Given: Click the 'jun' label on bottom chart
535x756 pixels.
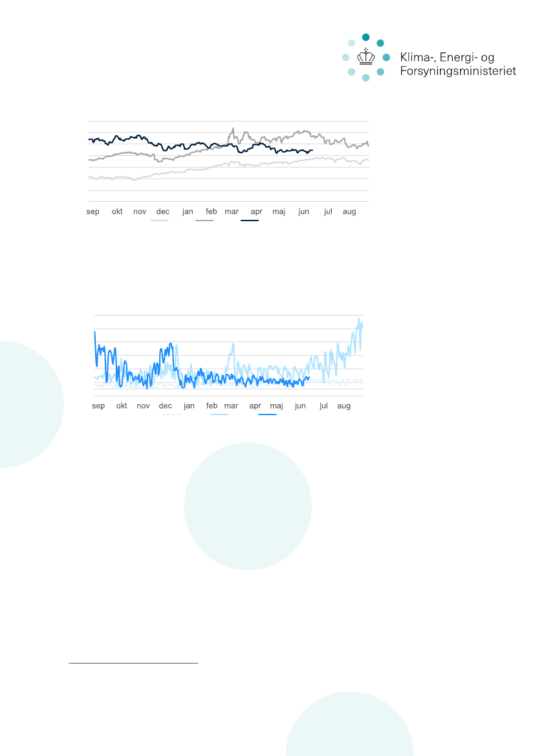Looking at the screenshot, I should [300, 406].
